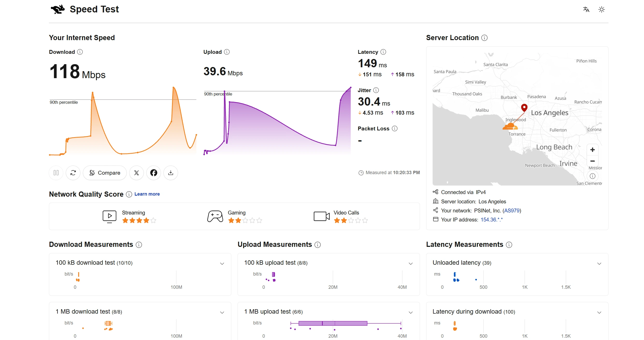Open the Latency Measurements info icon

[x=509, y=245]
